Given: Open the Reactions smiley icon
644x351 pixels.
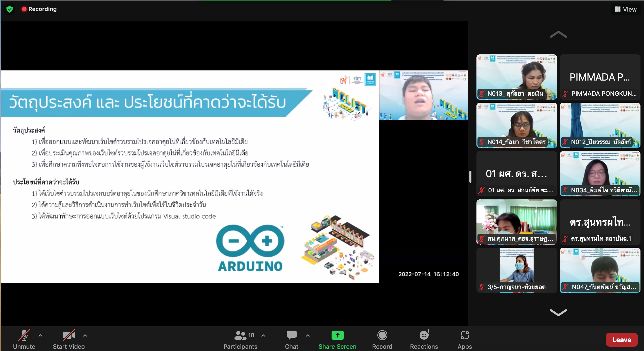Looking at the screenshot, I should click(x=424, y=335).
